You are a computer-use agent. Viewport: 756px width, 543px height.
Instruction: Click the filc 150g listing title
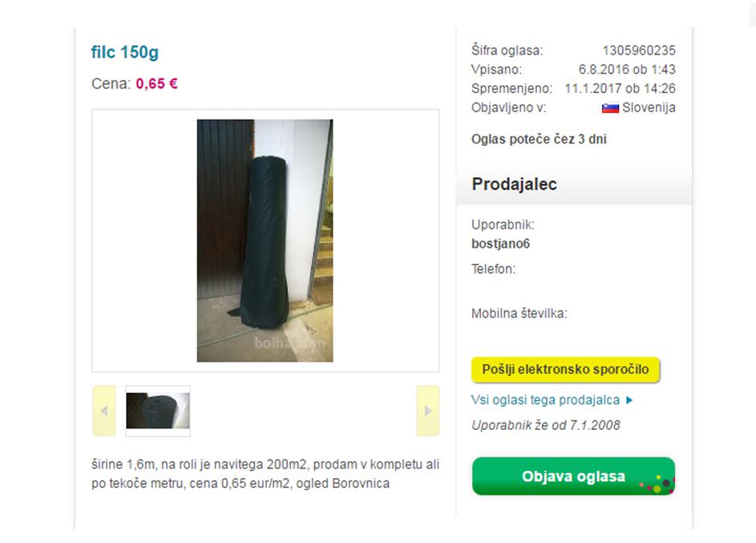point(125,51)
